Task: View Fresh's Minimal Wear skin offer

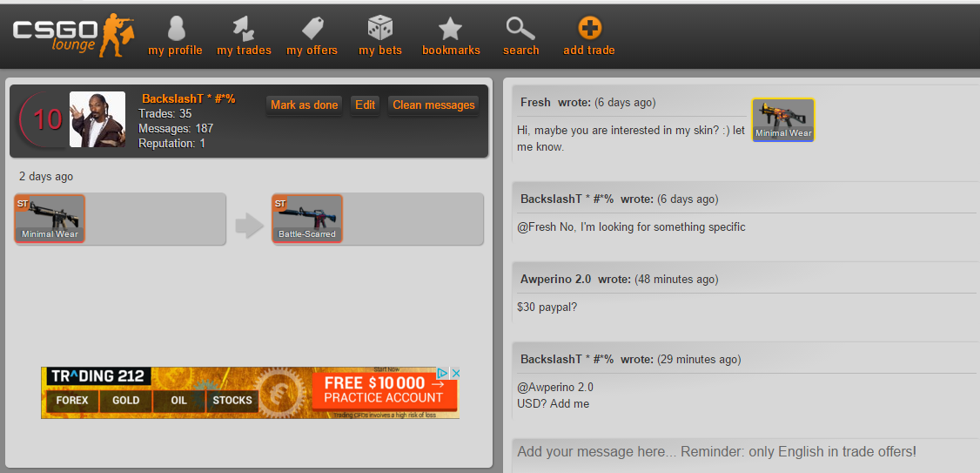Action: point(783,120)
